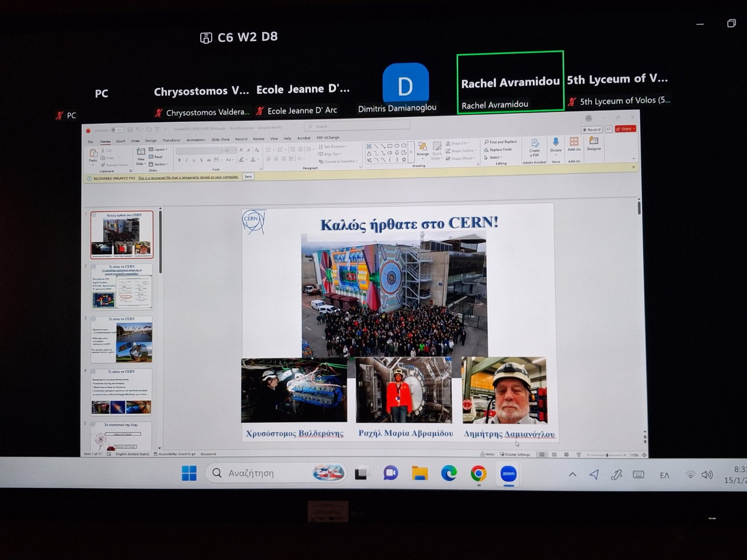Toggle the Notes pane in status bar
The height and width of the screenshot is (560, 747).
click(x=487, y=454)
